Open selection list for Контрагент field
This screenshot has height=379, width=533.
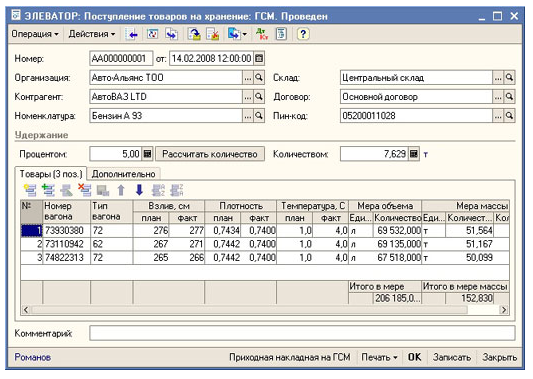(248, 97)
